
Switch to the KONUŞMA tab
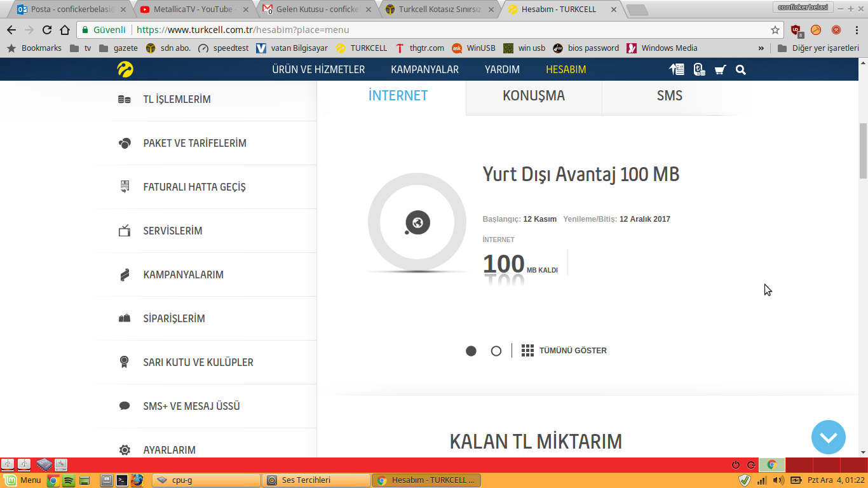pos(534,96)
